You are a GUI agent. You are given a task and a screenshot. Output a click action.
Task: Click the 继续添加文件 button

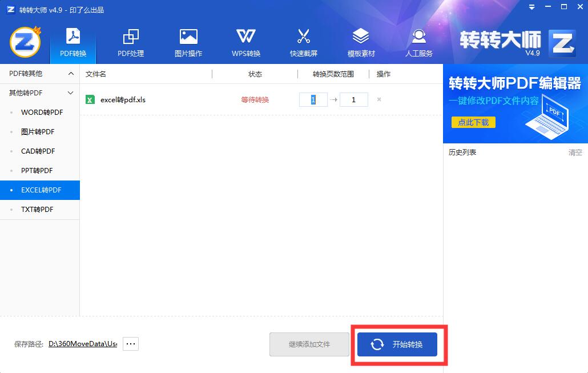click(x=309, y=344)
